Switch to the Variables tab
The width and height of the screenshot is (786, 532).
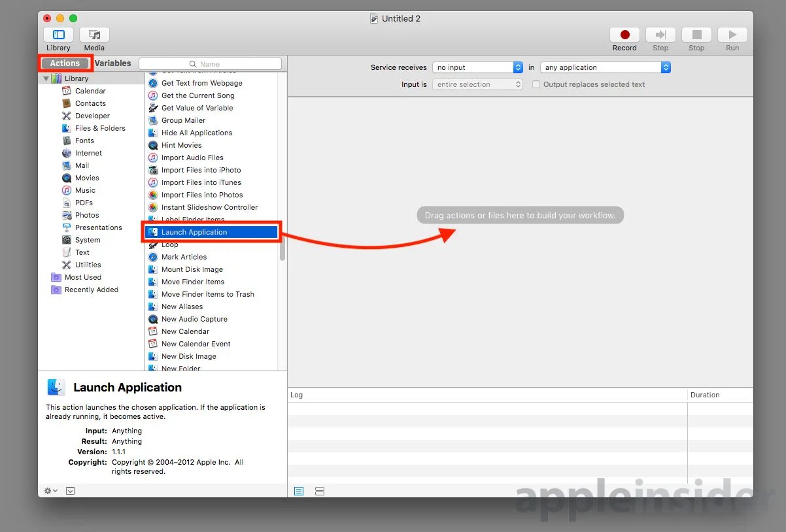[x=112, y=63]
